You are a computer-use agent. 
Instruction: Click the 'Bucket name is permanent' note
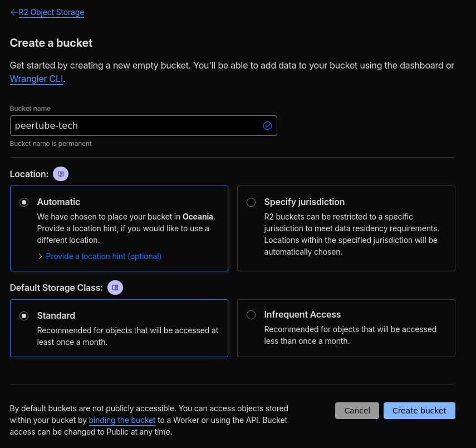pos(51,143)
